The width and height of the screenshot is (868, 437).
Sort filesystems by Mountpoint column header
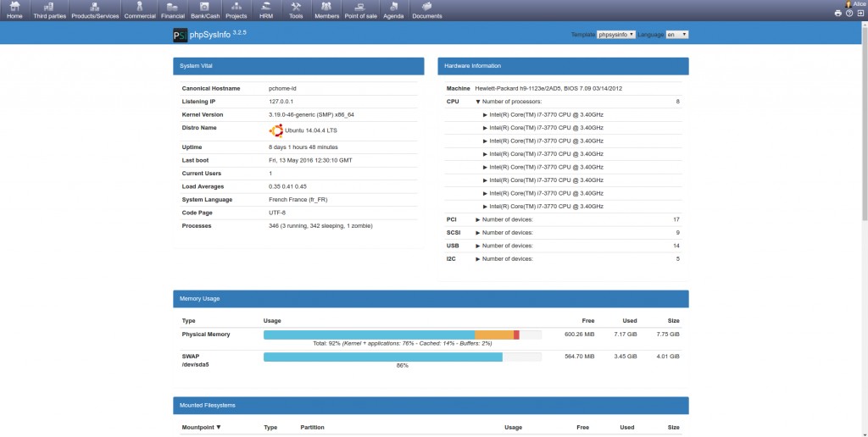click(201, 428)
